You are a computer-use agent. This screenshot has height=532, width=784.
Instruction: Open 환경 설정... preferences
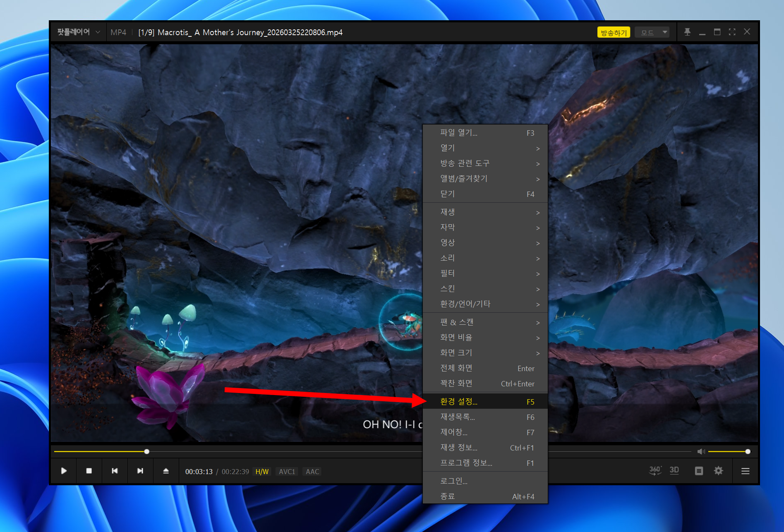tap(485, 402)
